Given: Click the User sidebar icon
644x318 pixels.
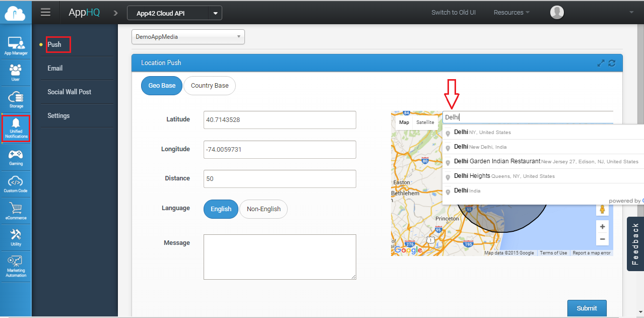Looking at the screenshot, I should 16,72.
